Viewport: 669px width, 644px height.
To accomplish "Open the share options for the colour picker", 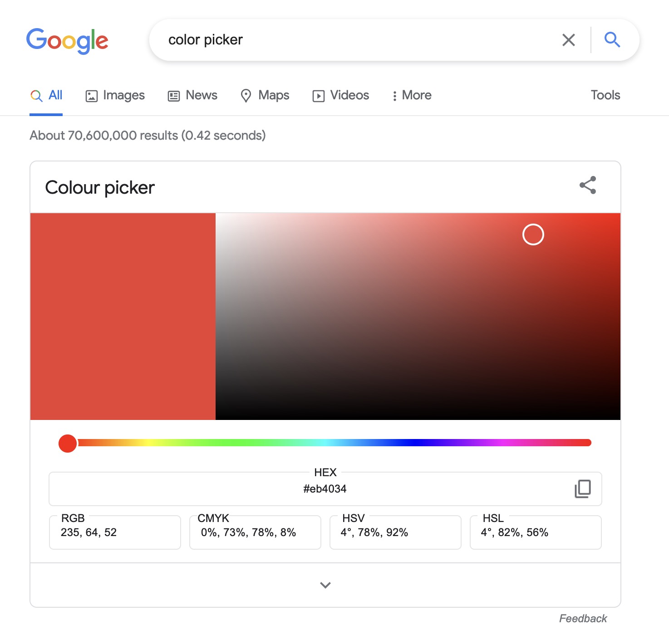I will click(587, 185).
